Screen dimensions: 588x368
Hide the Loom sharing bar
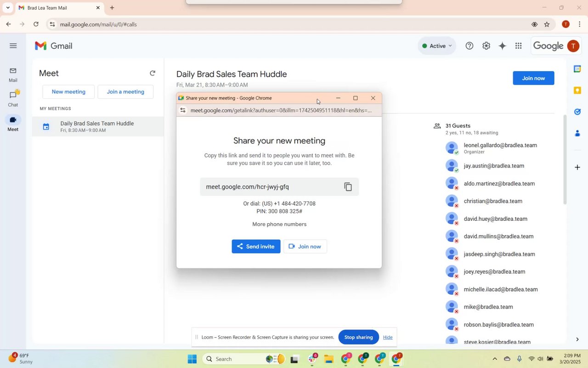388,337
